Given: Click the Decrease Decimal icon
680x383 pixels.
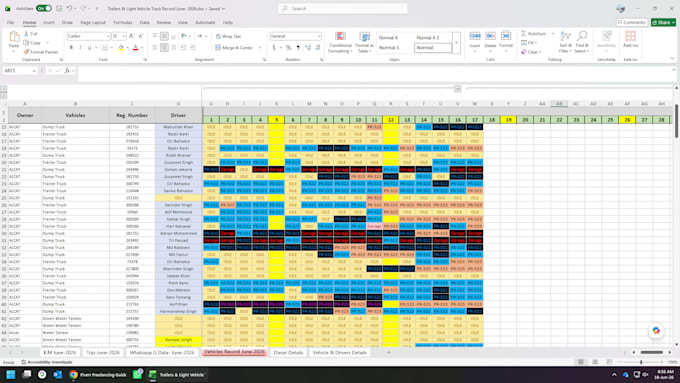Looking at the screenshot, I should pyautogui.click(x=318, y=47).
